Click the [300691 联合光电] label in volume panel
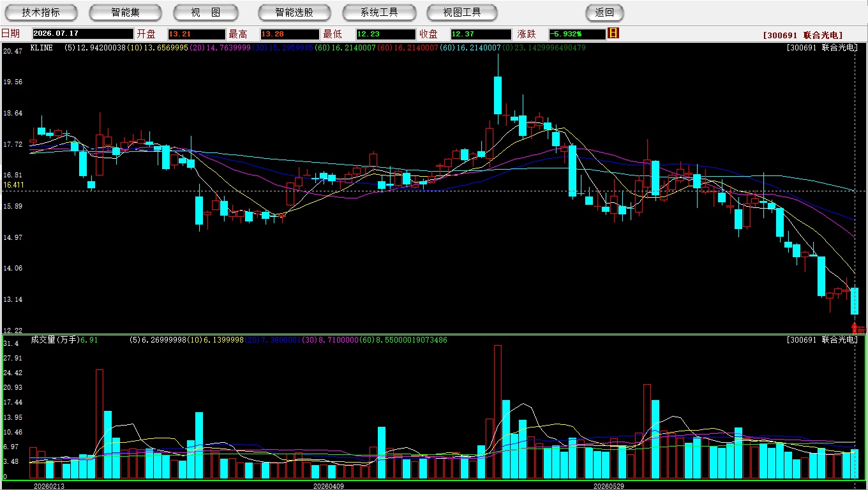Screen dimensions: 868x490 click(x=821, y=340)
